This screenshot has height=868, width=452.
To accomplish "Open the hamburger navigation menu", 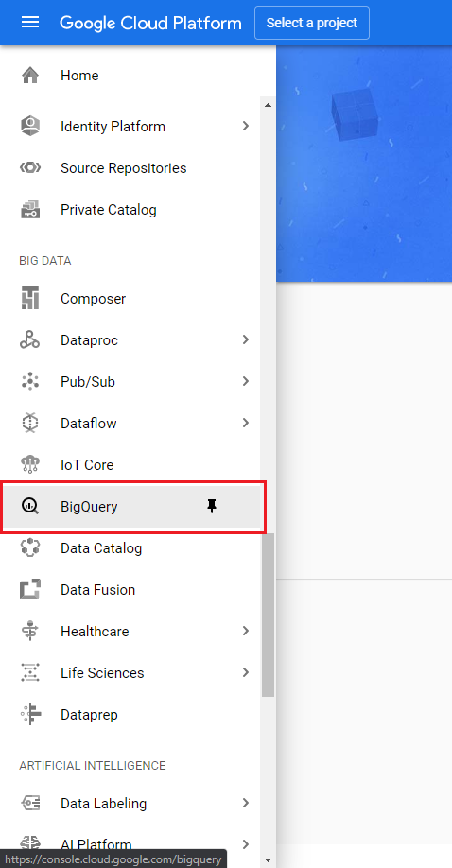I will pos(30,23).
